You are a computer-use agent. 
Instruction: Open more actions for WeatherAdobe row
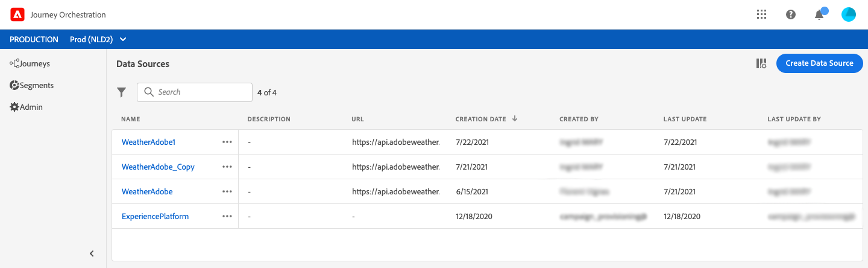point(227,192)
